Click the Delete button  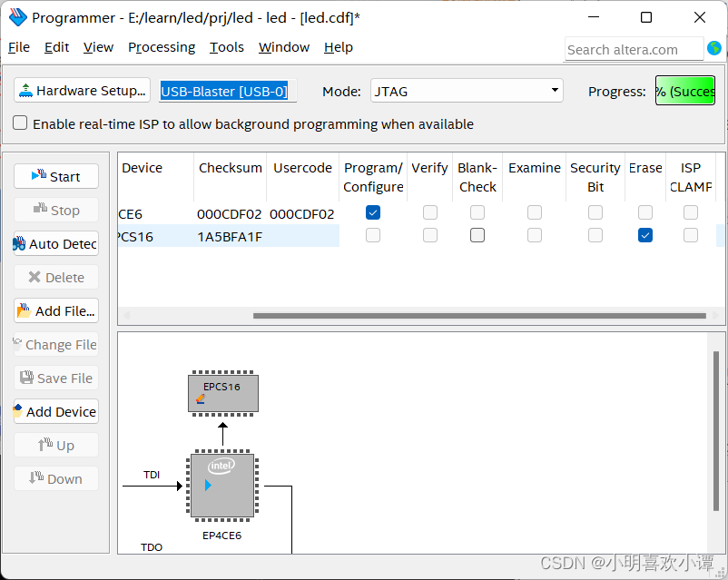tap(56, 277)
